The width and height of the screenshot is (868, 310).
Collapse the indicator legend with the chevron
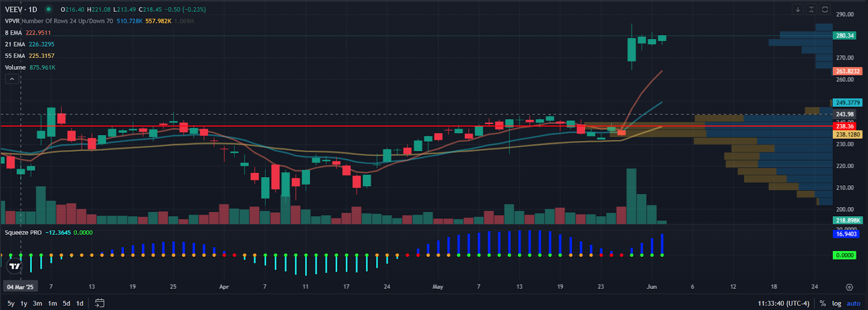pyautogui.click(x=12, y=79)
